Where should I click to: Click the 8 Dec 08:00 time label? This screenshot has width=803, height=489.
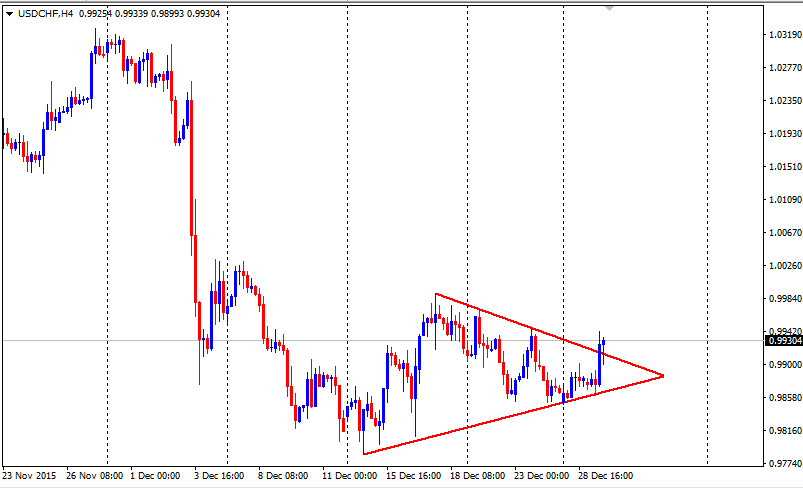[283, 476]
